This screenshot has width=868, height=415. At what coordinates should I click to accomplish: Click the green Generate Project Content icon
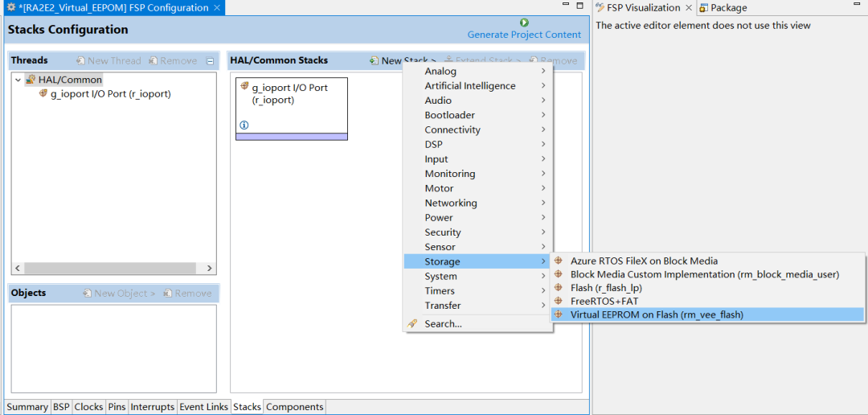coord(524,23)
